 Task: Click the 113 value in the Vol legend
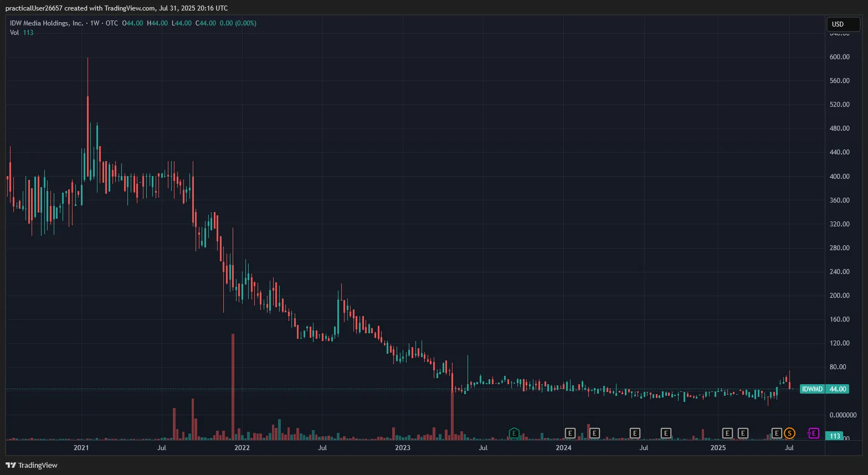coord(28,33)
